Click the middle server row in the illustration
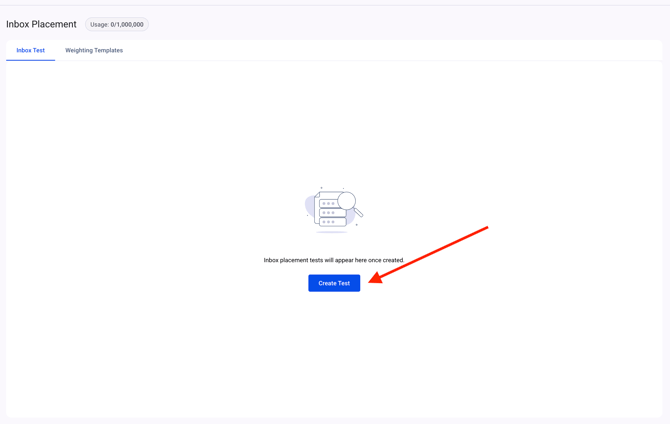 pyautogui.click(x=332, y=213)
